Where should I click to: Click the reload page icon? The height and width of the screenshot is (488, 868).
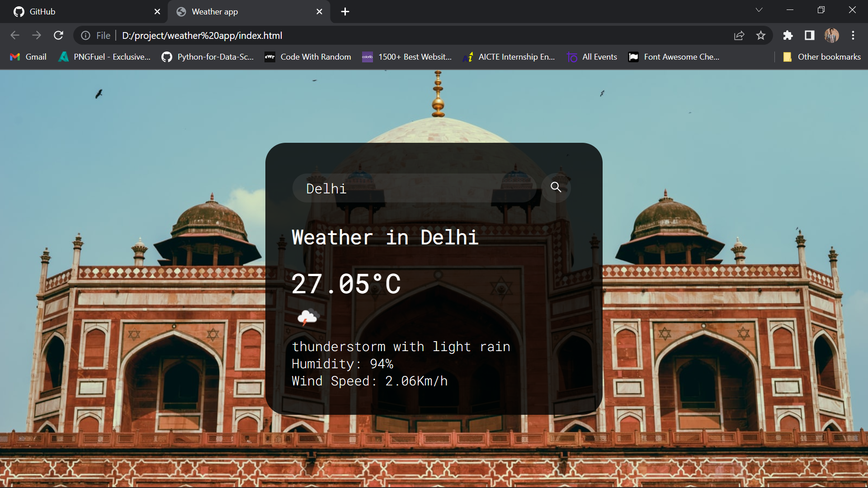point(58,35)
